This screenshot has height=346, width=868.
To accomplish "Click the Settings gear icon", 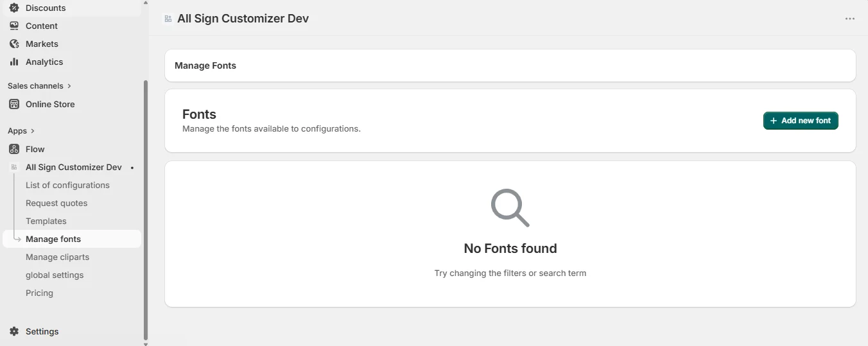I will tap(14, 331).
